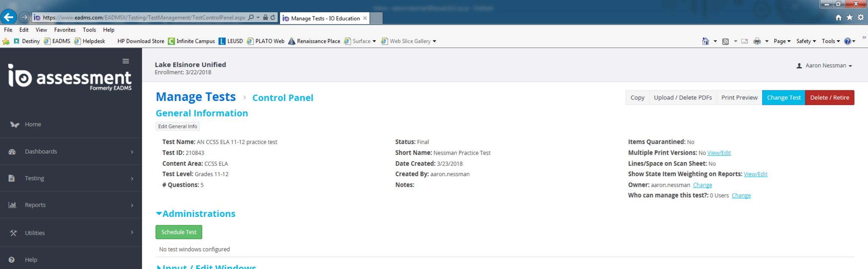Expand the Input / Edit Windows section

[x=159, y=267]
